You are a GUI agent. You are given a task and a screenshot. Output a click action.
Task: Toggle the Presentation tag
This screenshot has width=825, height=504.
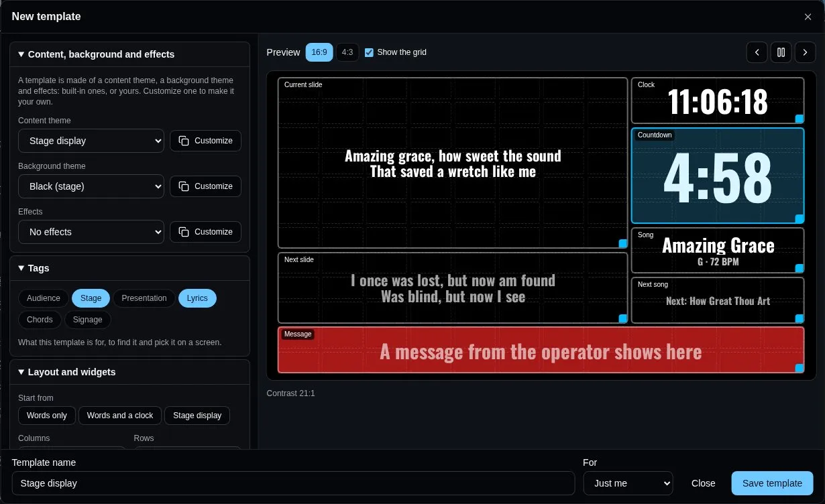[x=144, y=298]
